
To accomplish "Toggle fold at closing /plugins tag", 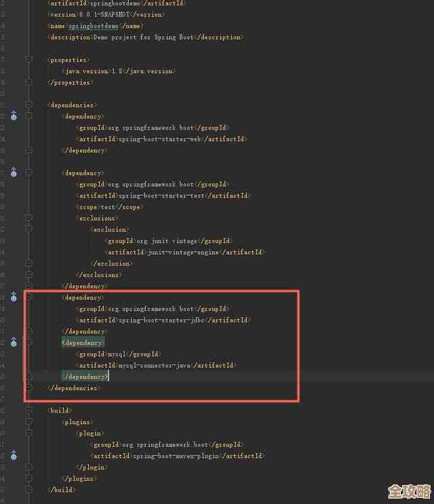I will tap(29, 478).
